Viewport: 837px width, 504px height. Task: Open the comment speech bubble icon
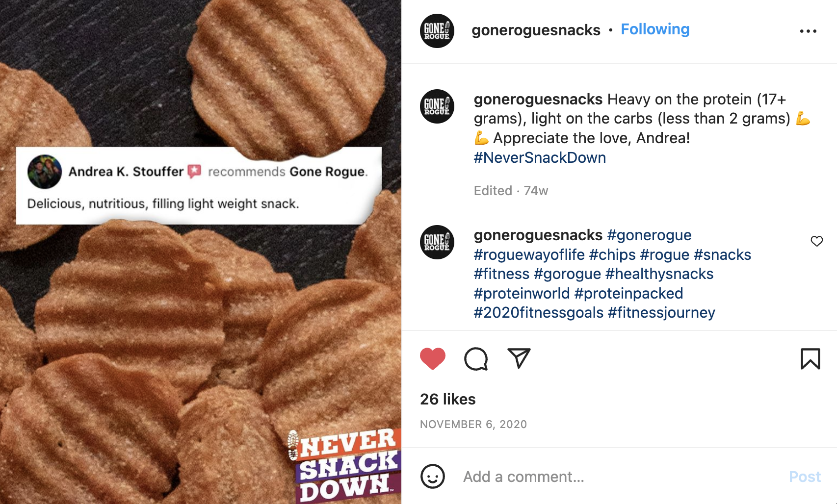(475, 358)
